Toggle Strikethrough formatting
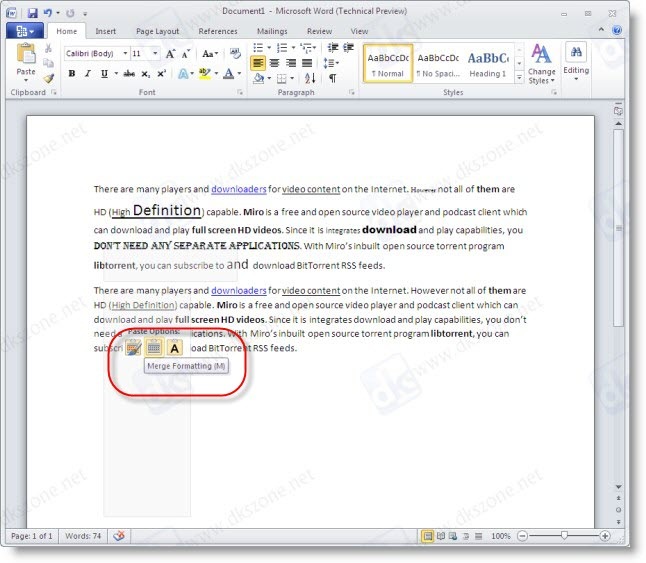The image size is (646, 563). pyautogui.click(x=129, y=74)
